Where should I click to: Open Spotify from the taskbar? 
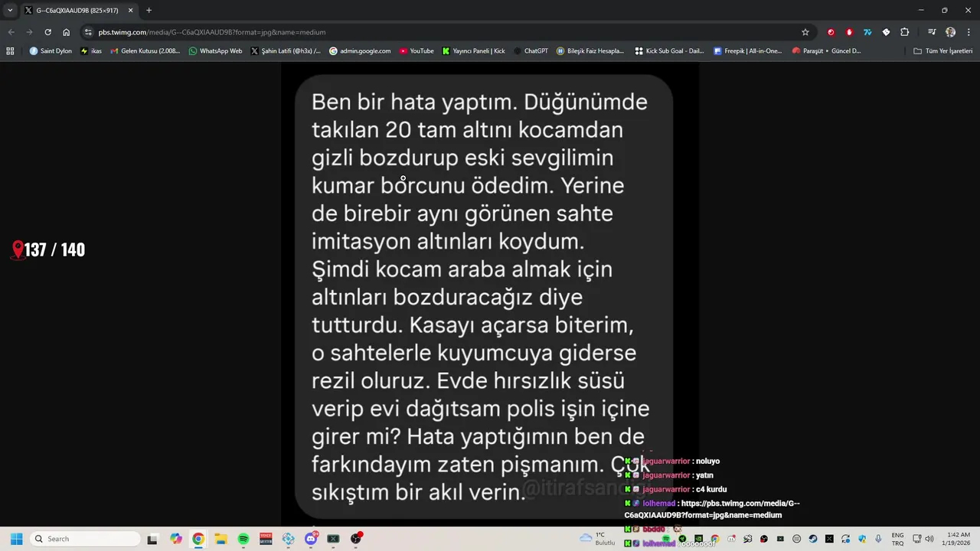(243, 539)
